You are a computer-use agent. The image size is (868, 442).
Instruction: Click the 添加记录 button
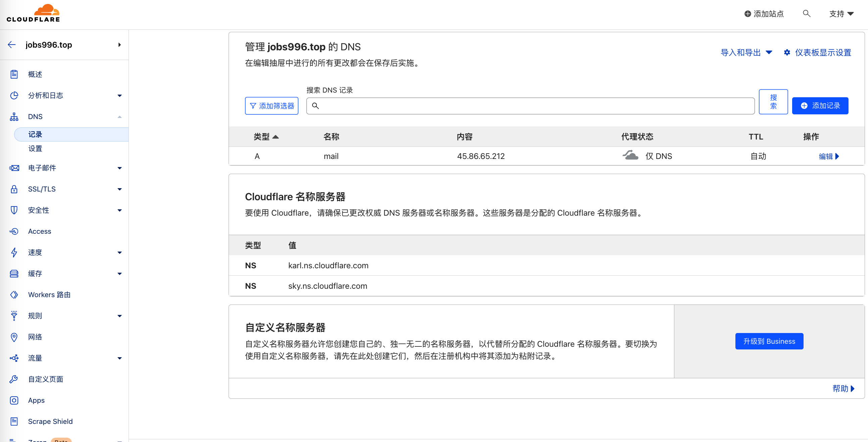[x=820, y=106]
